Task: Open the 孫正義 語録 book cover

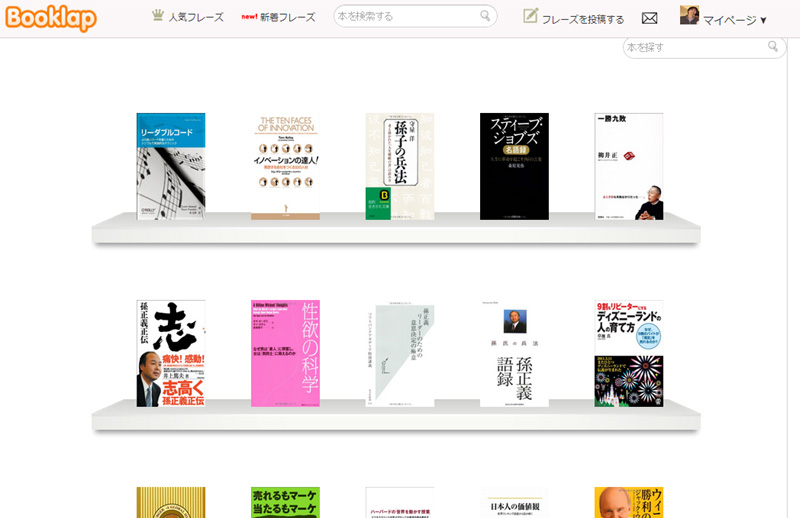Action: (x=514, y=353)
